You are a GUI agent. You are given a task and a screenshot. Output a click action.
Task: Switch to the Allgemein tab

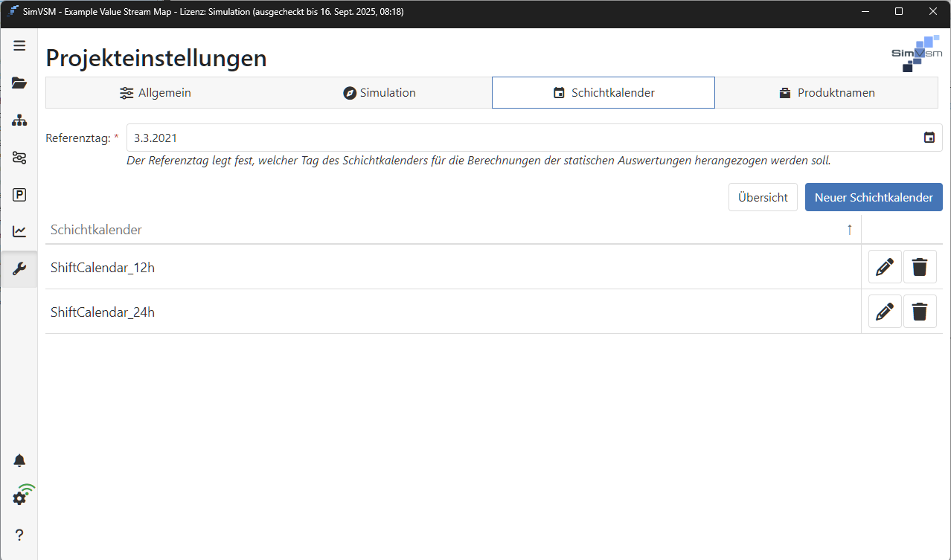[x=155, y=92]
